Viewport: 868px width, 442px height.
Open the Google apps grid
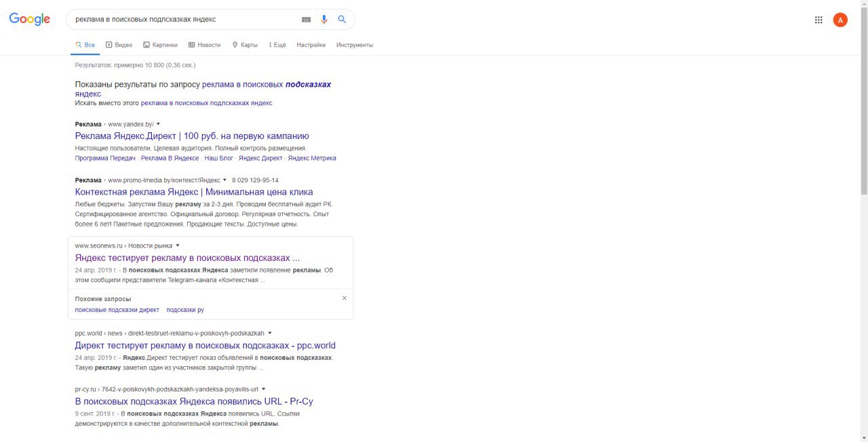click(818, 20)
